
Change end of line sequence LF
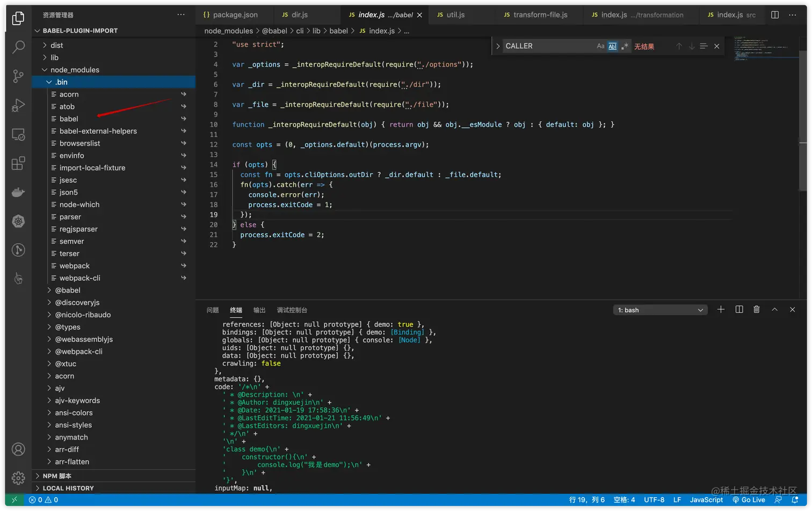pos(677,500)
